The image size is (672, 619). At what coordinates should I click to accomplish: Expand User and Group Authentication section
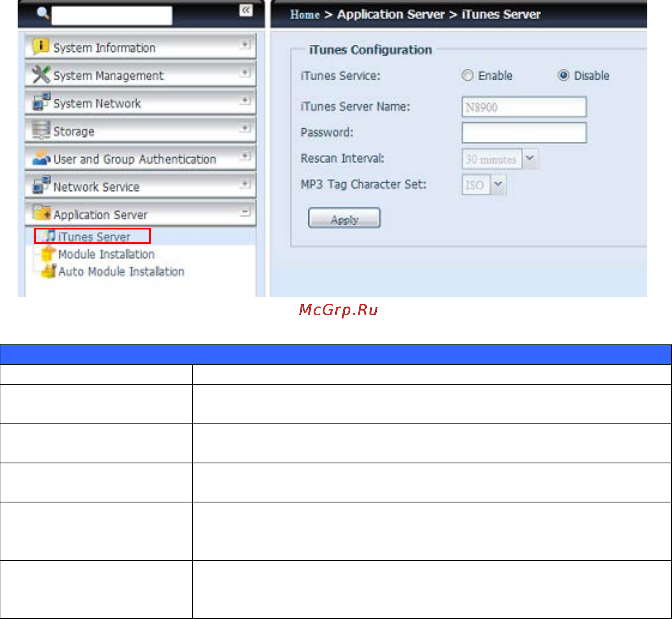coord(245,156)
